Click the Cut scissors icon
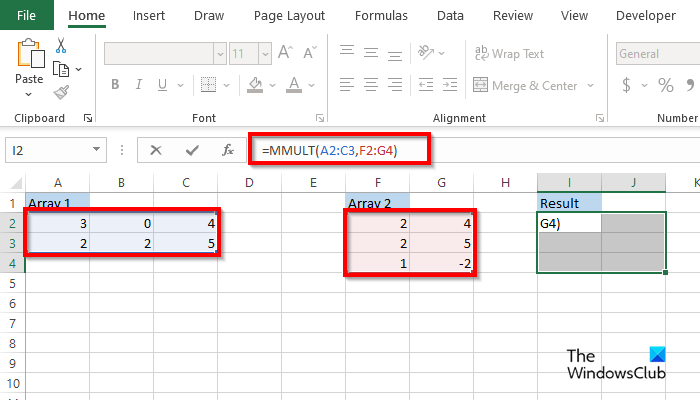Image resolution: width=700 pixels, height=400 pixels. (x=61, y=45)
